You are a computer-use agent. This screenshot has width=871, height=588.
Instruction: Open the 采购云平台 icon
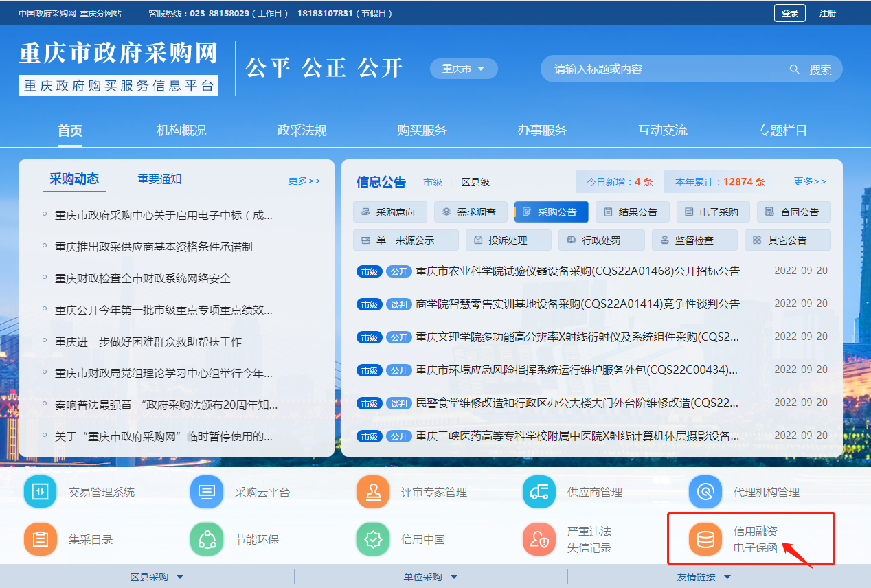(x=206, y=492)
